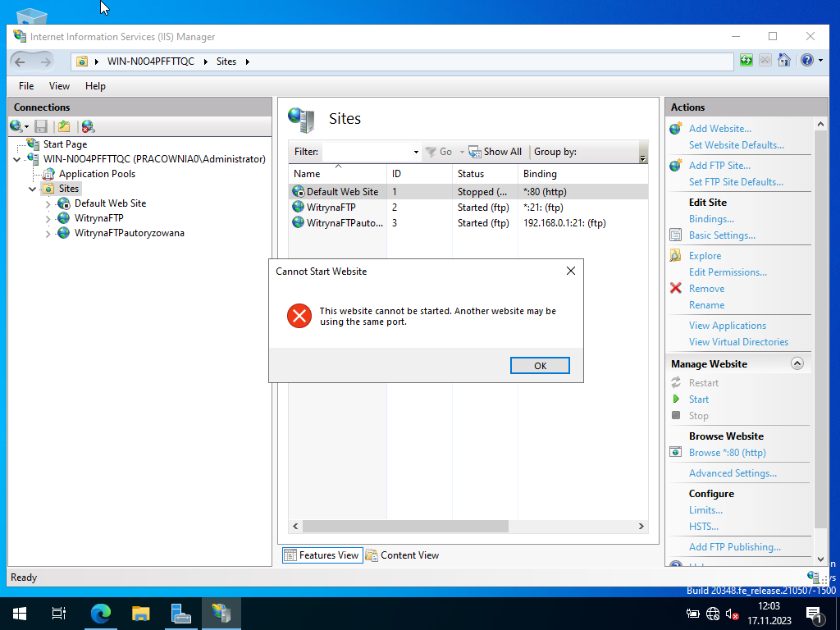Click the Create New Connection globe icon
Viewport: 840px width, 630px height.
16,126
